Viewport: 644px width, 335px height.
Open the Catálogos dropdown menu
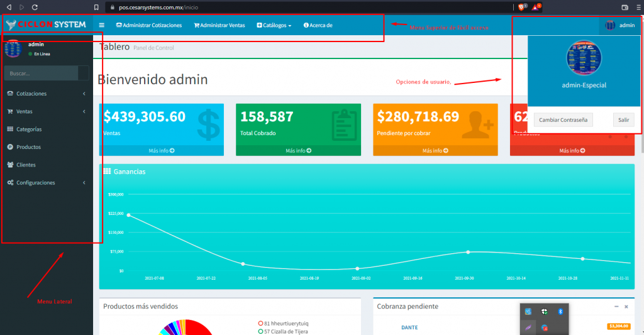[274, 25]
